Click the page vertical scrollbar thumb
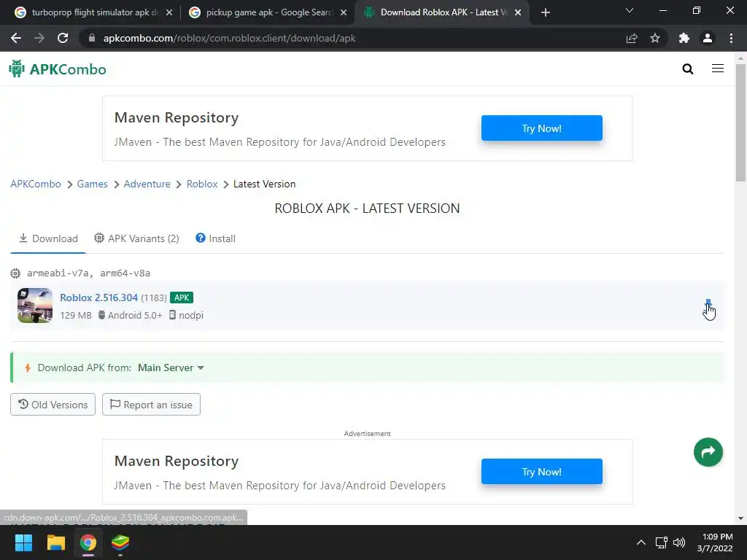The width and height of the screenshot is (747, 560). point(740,122)
